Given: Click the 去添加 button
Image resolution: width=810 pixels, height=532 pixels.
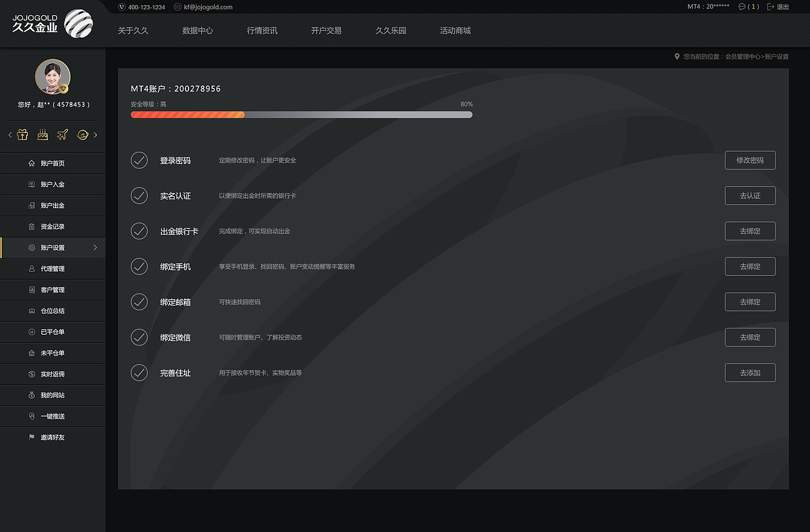Looking at the screenshot, I should tap(750, 373).
